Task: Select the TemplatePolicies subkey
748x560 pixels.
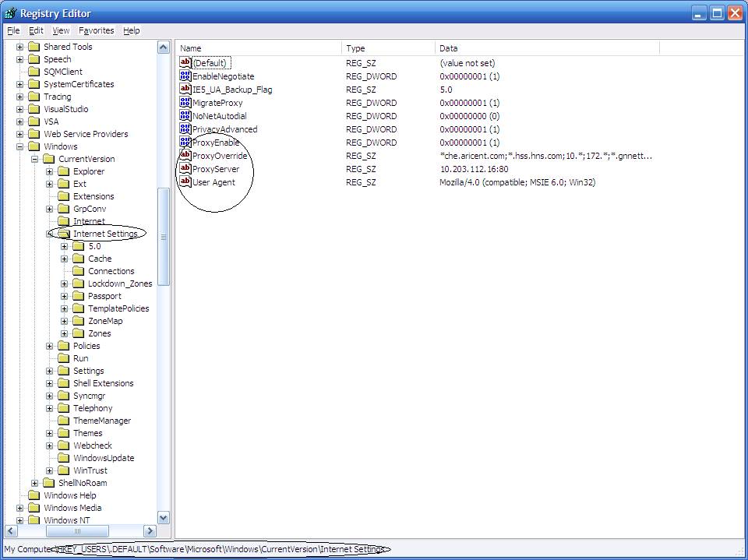Action: [118, 308]
